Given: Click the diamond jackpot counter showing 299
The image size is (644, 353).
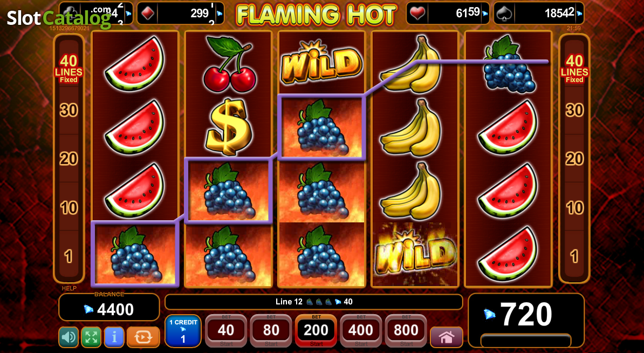Looking at the screenshot, I should (180, 13).
